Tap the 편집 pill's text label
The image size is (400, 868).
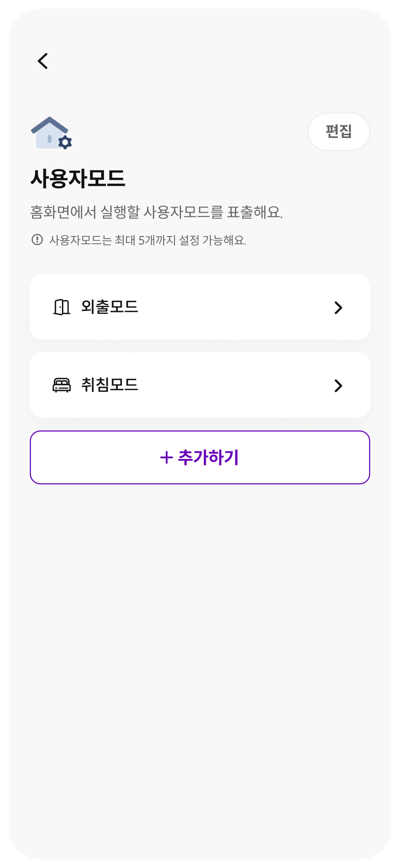(x=339, y=131)
